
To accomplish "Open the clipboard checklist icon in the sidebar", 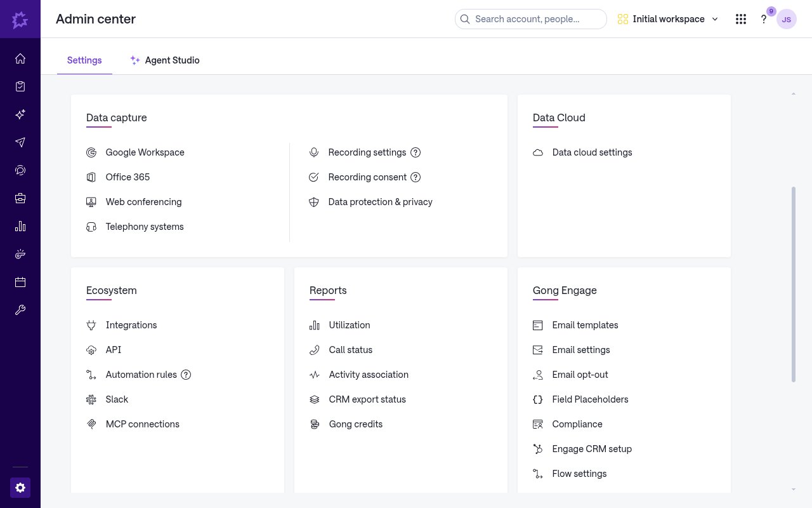I will 20,86.
